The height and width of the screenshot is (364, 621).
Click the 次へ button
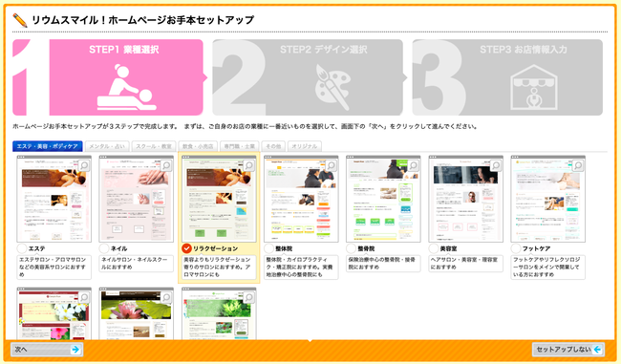47,350
